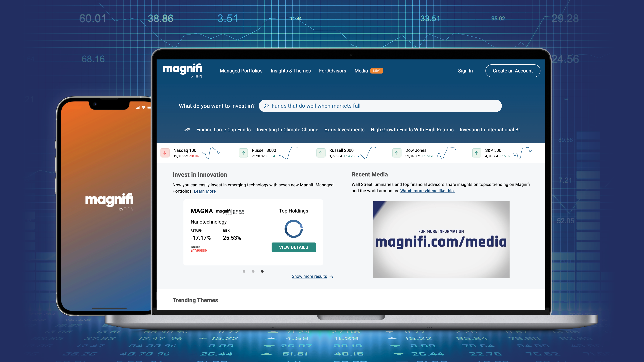Click the first carousel dot indicator
Image resolution: width=644 pixels, height=362 pixels.
244,271
